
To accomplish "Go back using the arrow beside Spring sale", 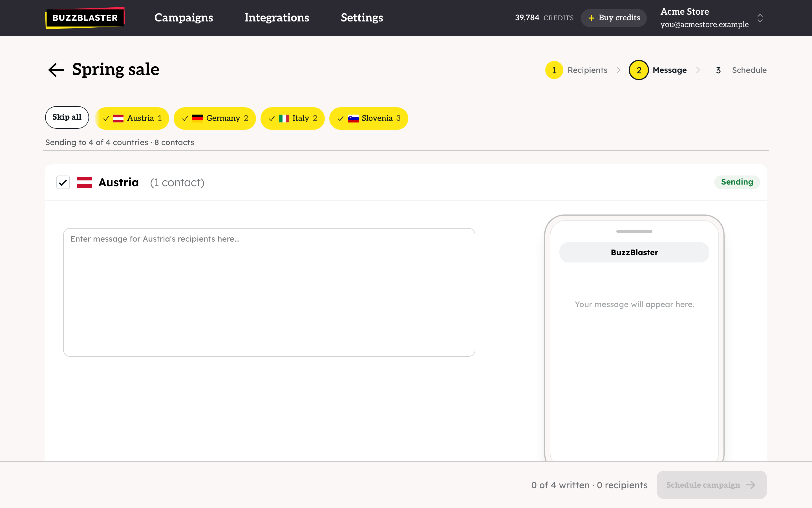I will click(56, 70).
